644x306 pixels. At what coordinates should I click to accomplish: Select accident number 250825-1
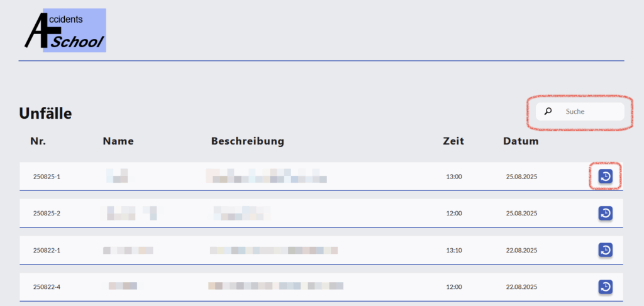tap(47, 177)
